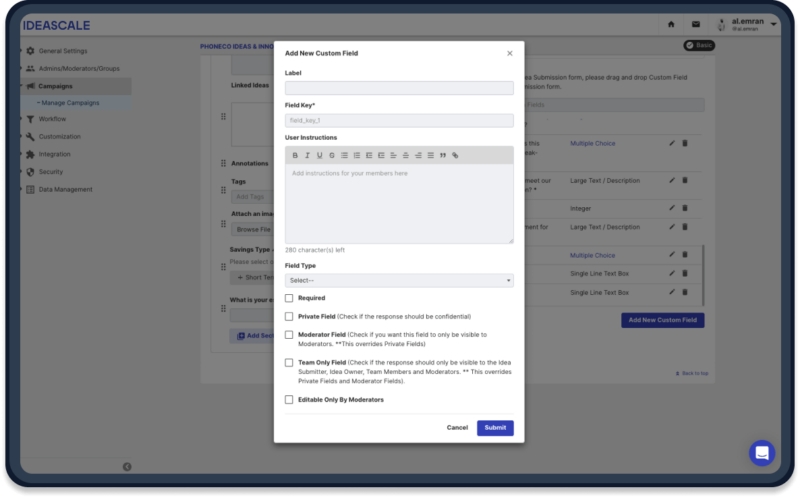Insert a blockquote using the quote icon
The width and height of the screenshot is (800, 498).
pos(443,155)
